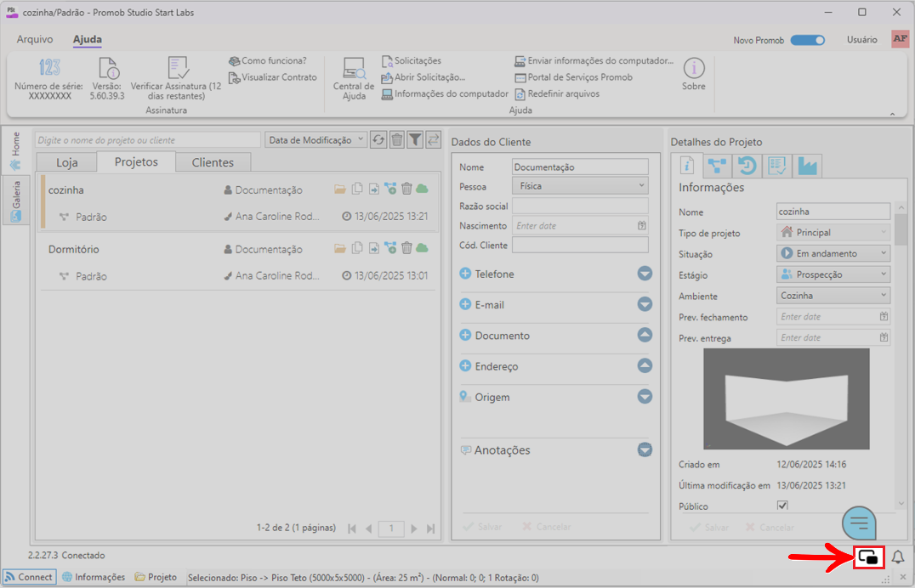Screen dimensions: 915x588
Task: Switch to the Clientes tab
Action: point(213,163)
